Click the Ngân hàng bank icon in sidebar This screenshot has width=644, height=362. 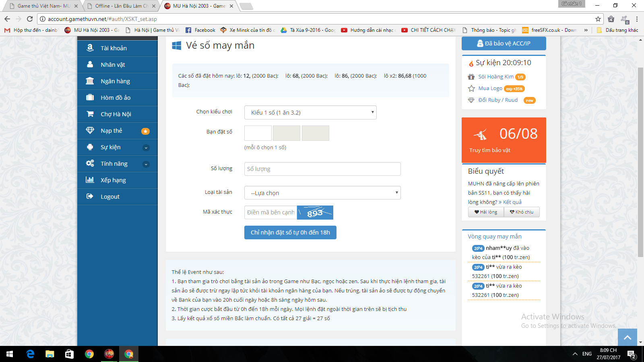coord(90,81)
